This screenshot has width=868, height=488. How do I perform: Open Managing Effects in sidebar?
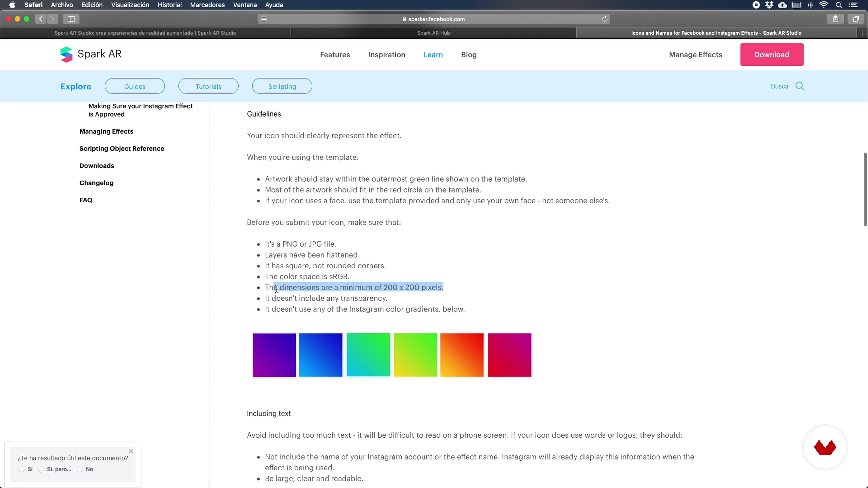pyautogui.click(x=106, y=131)
